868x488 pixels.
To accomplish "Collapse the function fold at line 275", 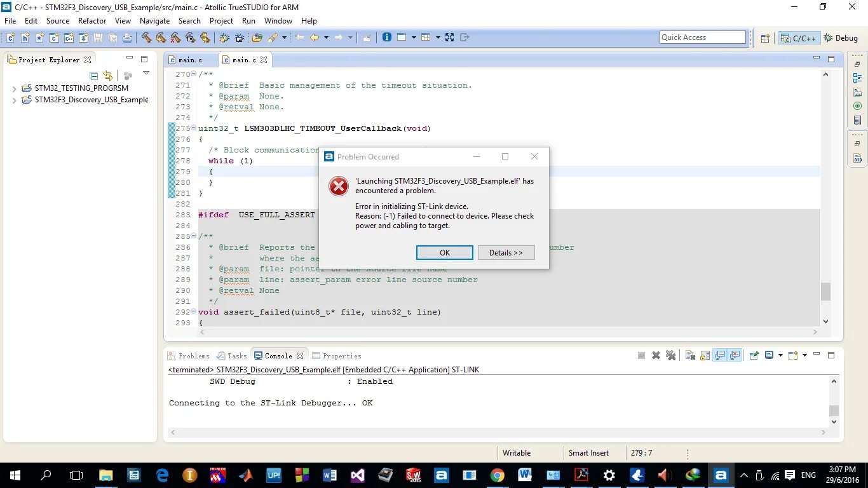I will (194, 128).
